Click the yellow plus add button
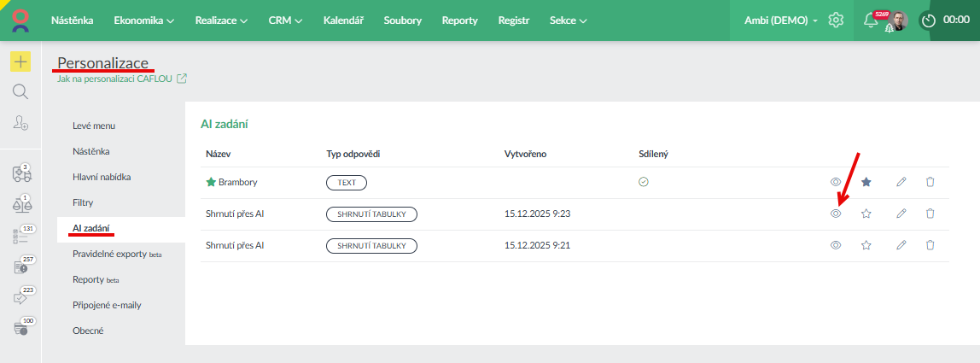 pos(20,61)
